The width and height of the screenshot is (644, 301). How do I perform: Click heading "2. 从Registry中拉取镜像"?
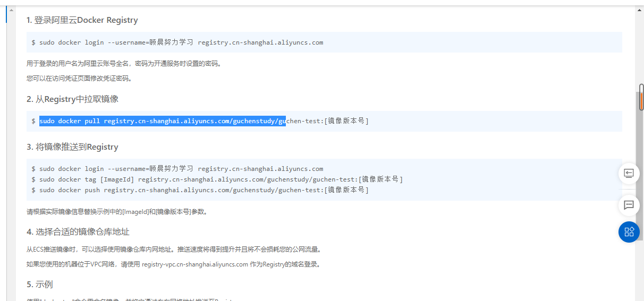pos(72,99)
